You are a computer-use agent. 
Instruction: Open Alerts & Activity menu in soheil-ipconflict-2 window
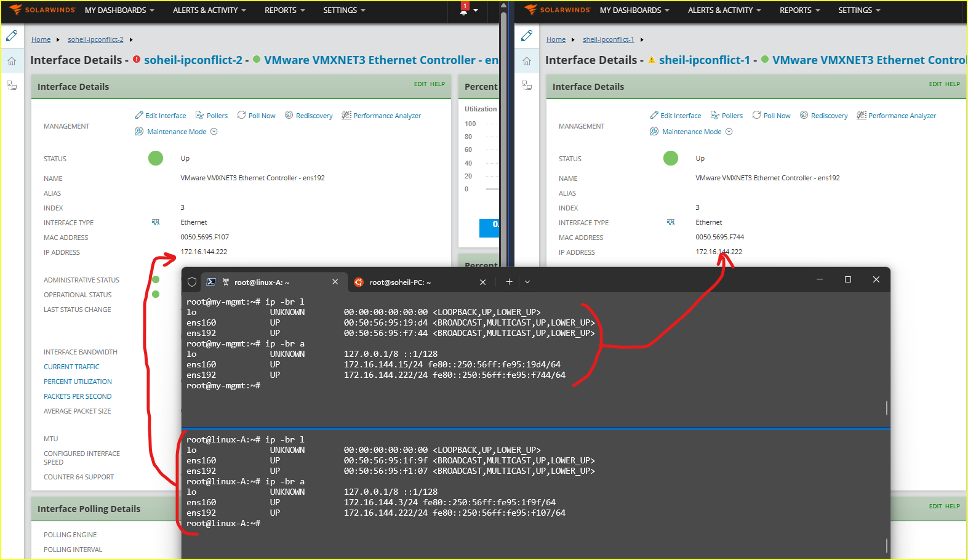click(x=209, y=10)
